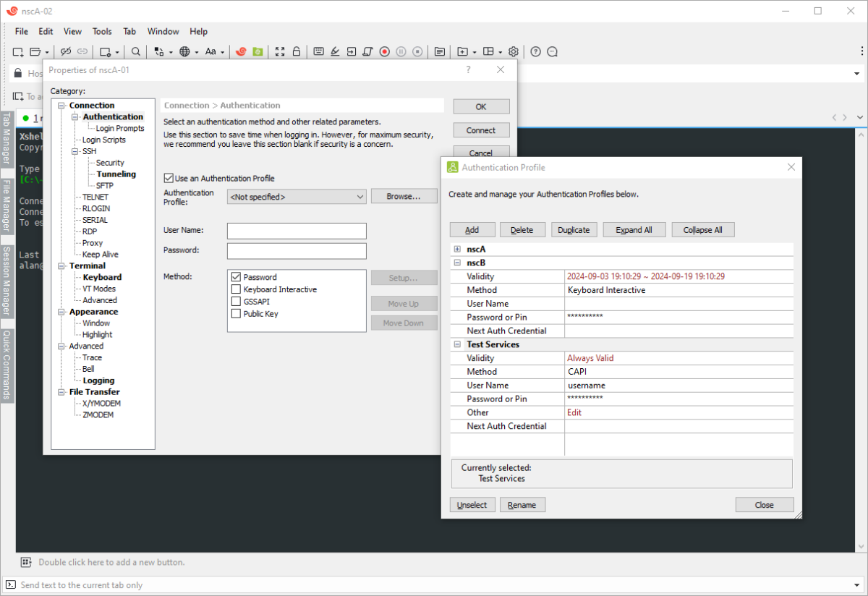Image resolution: width=868 pixels, height=596 pixels.
Task: Click the User Name input field
Action: tap(297, 231)
